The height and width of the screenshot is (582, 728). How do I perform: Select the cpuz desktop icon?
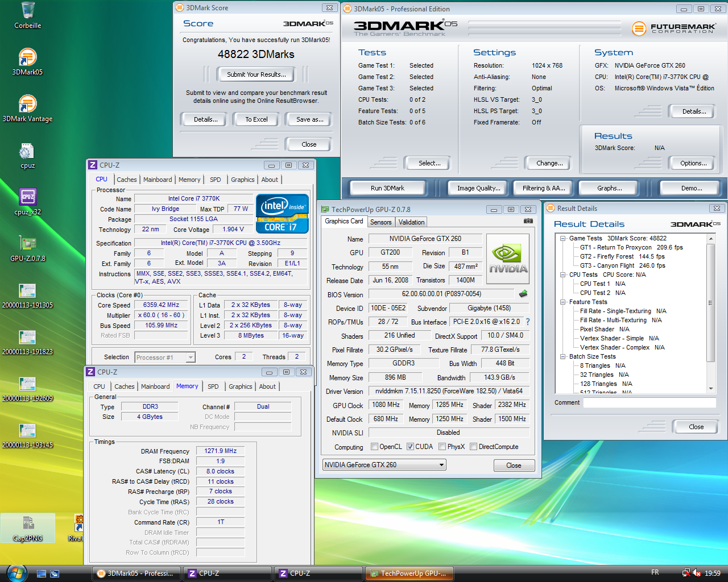pos(27,156)
